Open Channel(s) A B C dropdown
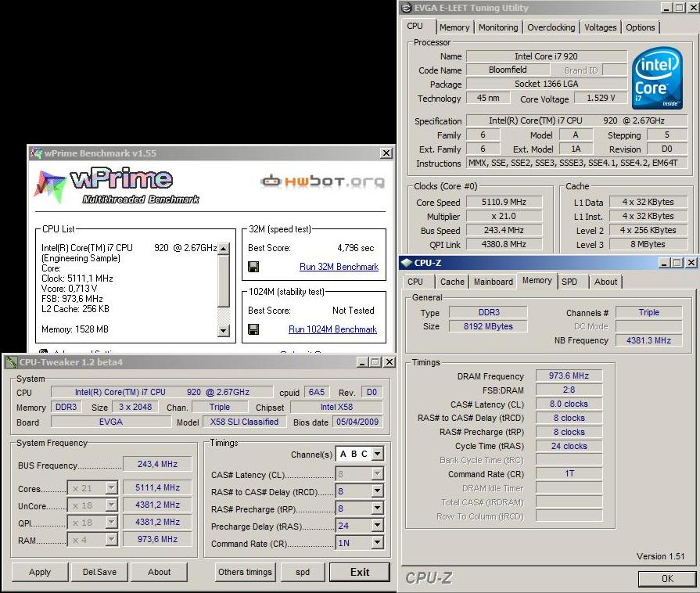The height and width of the screenshot is (593, 700). (377, 454)
